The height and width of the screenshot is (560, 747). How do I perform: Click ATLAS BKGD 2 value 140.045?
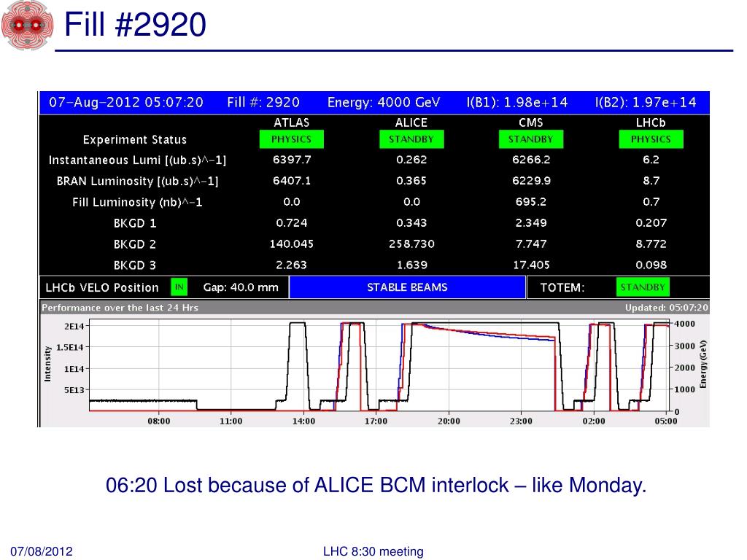coord(292,244)
